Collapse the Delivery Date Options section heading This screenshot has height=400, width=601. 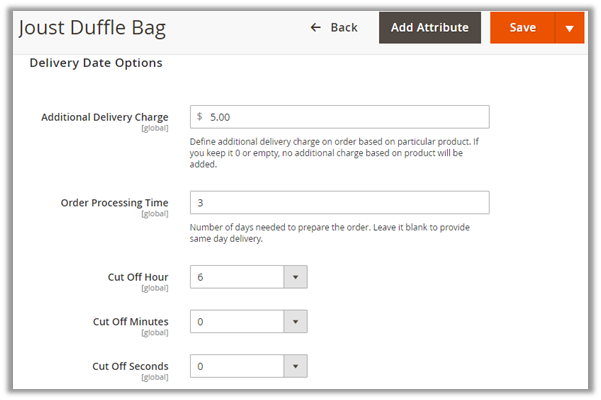click(x=95, y=63)
